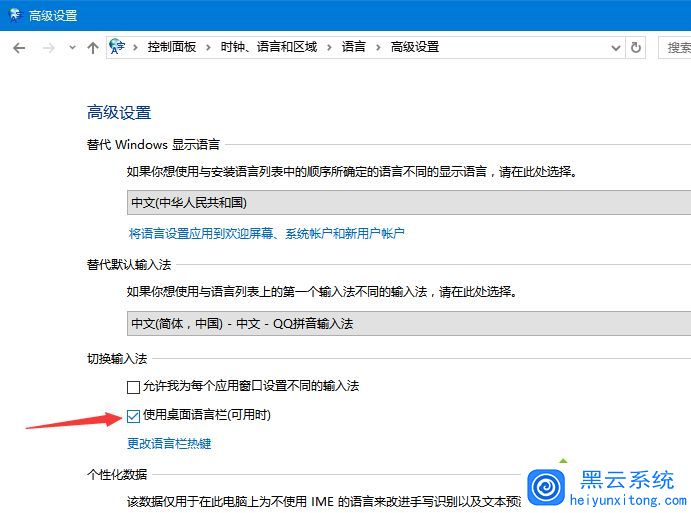Click the 更改语言栏热键 link
This screenshot has width=691, height=513.
169,443
